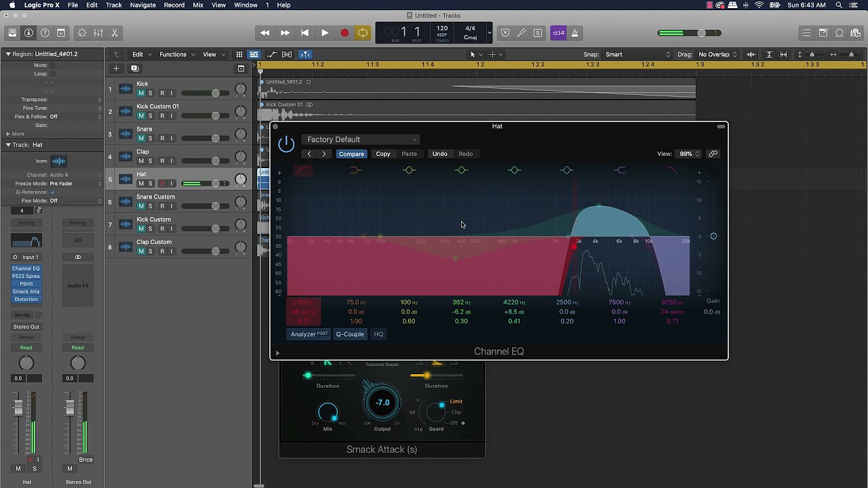
Task: Duplicate track using the duplicate icon
Action: click(134, 68)
